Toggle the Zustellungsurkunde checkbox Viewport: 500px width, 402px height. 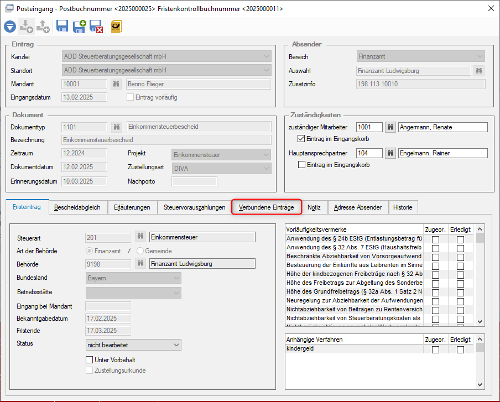tap(89, 370)
